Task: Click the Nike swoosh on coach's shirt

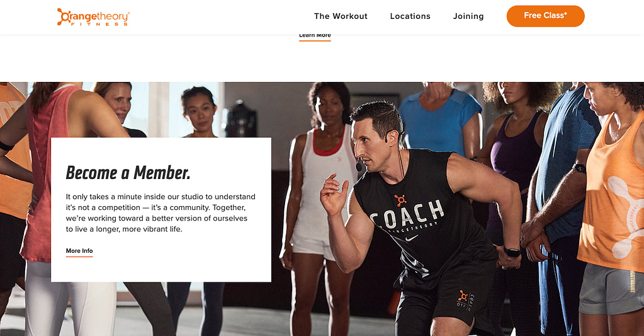Action: 412,238
